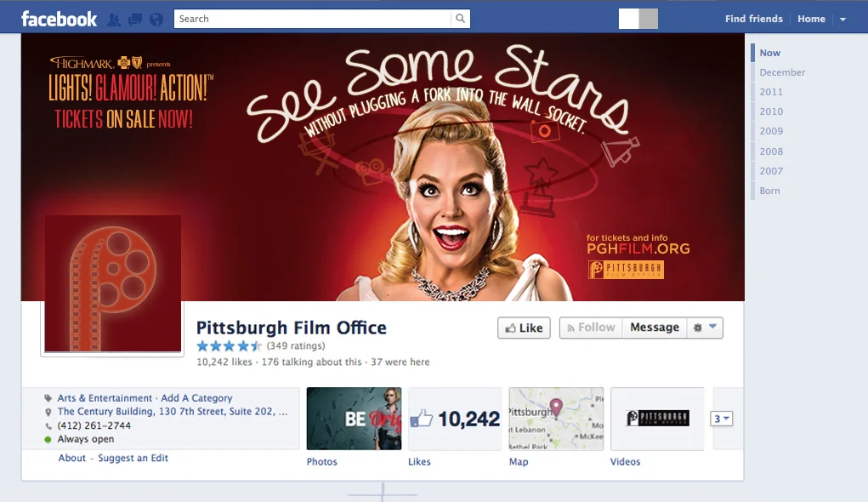Open the gear settings dropdown
The image size is (868, 502).
[x=705, y=328]
